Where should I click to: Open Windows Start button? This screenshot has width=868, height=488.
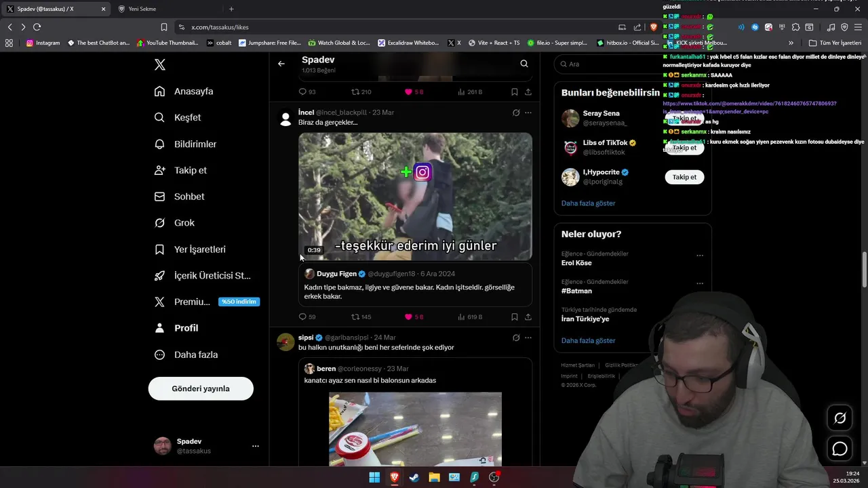(x=374, y=477)
